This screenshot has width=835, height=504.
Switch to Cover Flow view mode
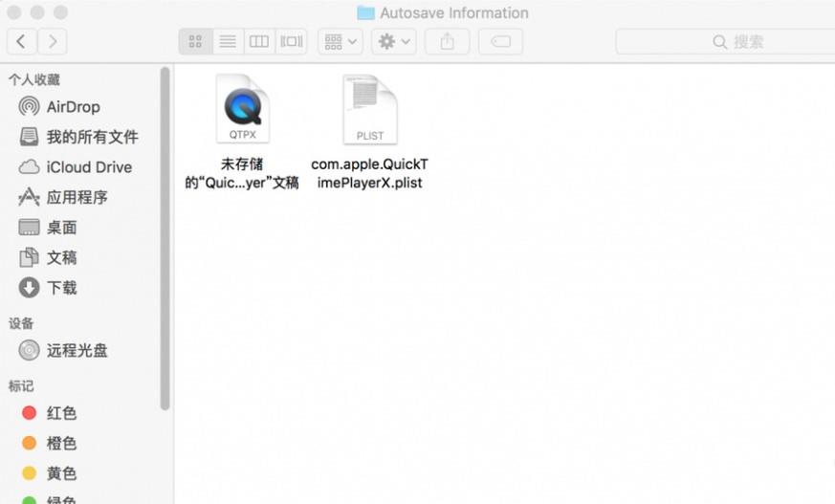pyautogui.click(x=291, y=41)
